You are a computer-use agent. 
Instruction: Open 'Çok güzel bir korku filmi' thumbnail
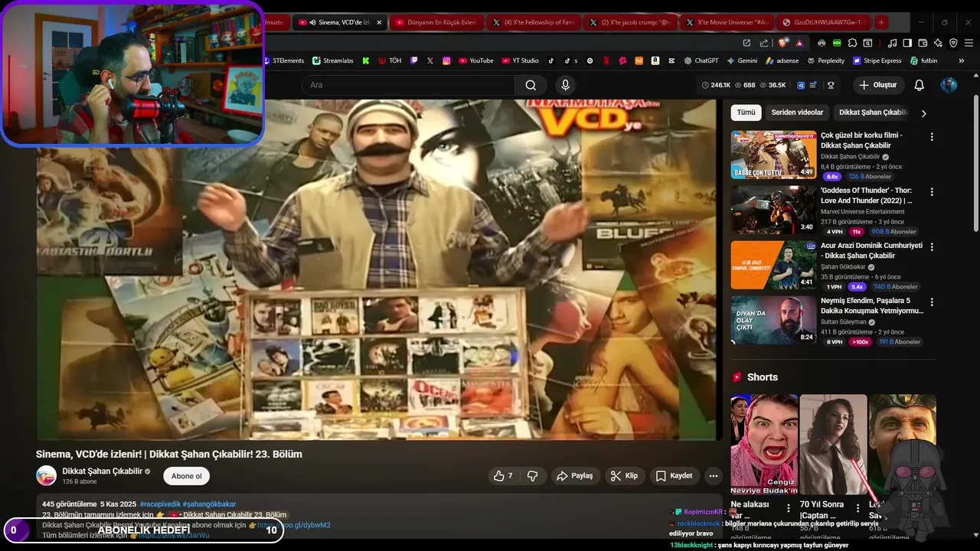[x=773, y=155]
